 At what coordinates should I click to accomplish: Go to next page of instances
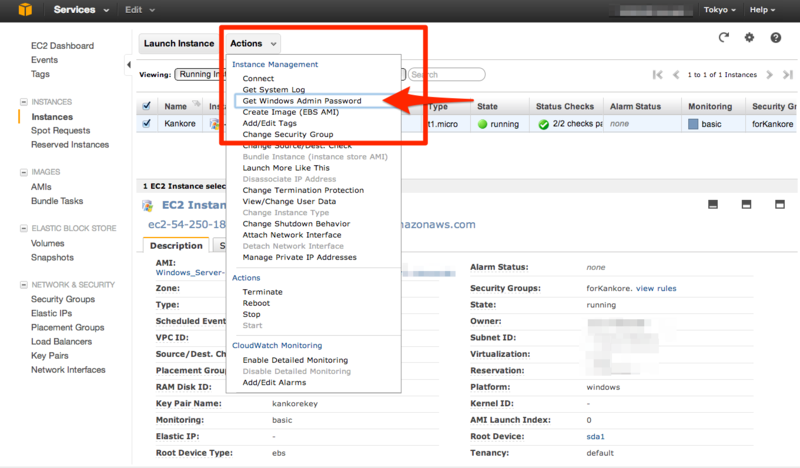coord(769,75)
